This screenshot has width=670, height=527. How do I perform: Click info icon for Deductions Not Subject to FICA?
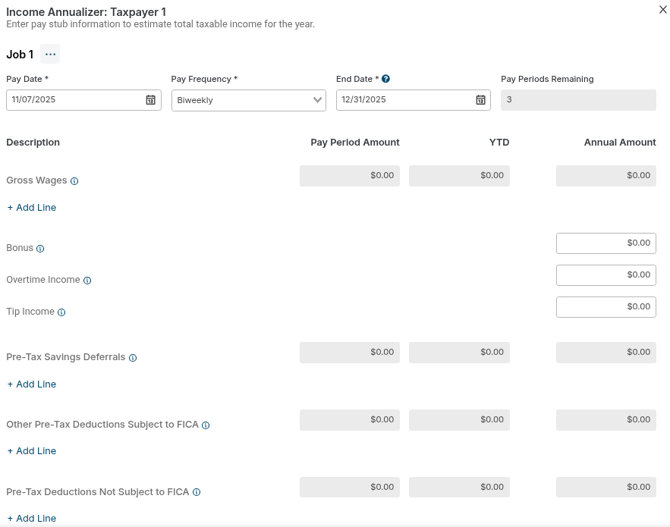click(197, 492)
